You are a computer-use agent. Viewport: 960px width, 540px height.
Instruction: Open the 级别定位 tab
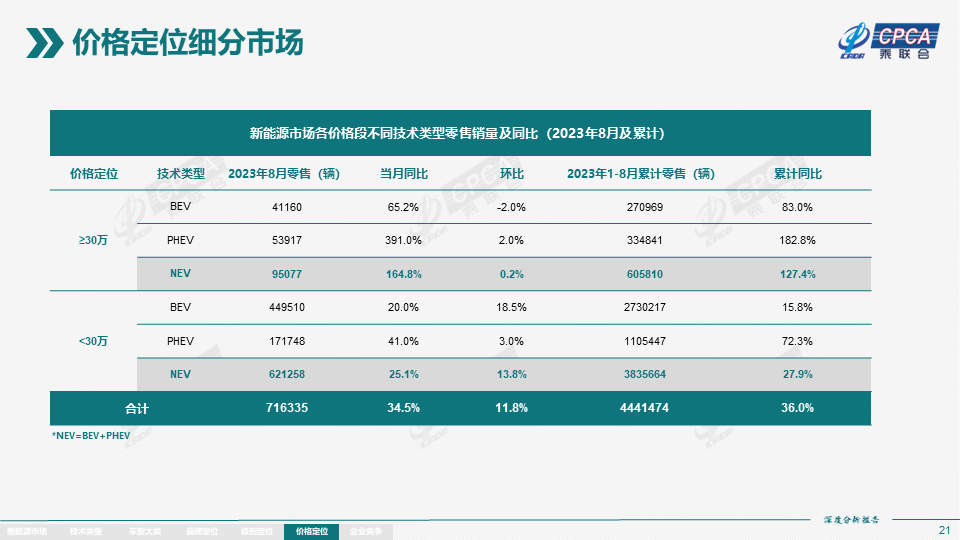(257, 532)
